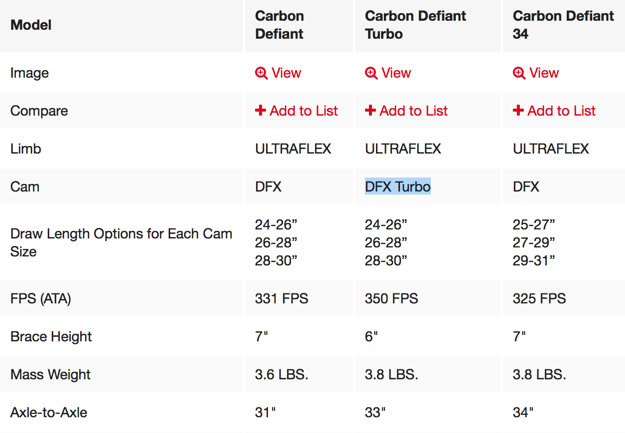The image size is (625, 433).
Task: Click plus icon for Carbon Defiant Turbo
Action: point(371,111)
